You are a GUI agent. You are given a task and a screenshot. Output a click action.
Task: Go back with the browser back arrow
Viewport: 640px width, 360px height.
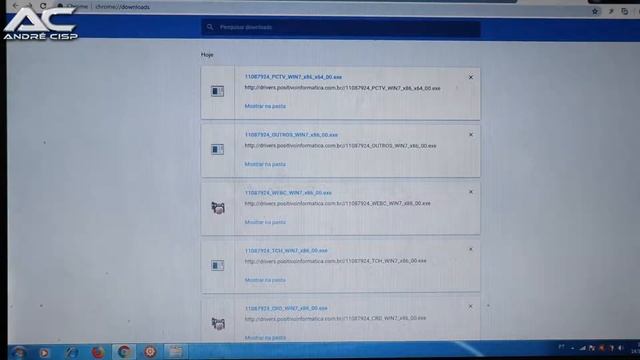tap(16, 6)
